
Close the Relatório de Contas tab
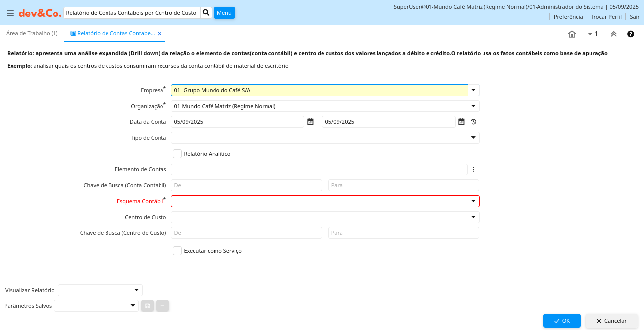[x=160, y=34]
